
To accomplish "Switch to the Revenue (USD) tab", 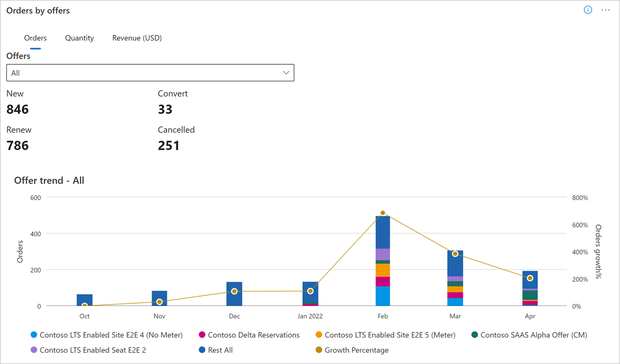I will point(137,38).
